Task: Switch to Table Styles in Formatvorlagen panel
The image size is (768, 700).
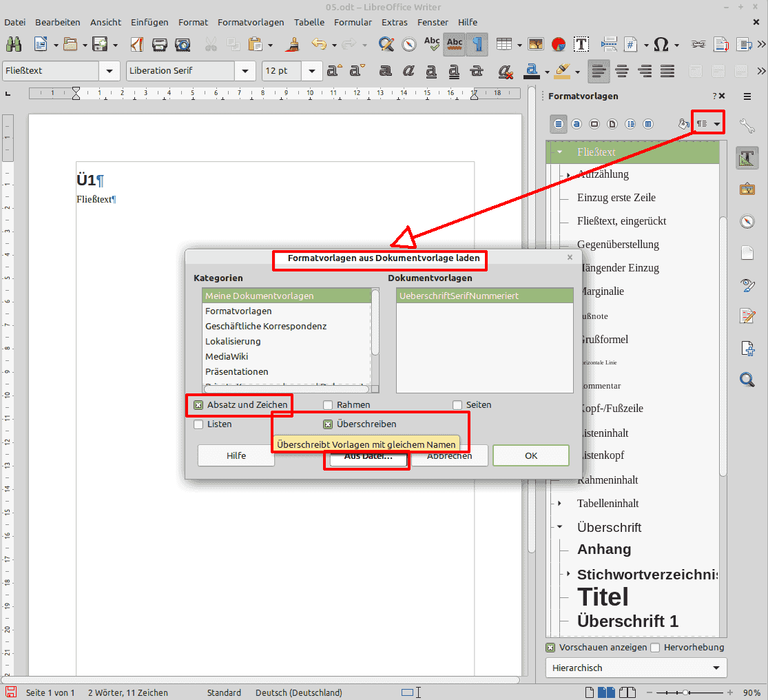Action: coord(648,124)
